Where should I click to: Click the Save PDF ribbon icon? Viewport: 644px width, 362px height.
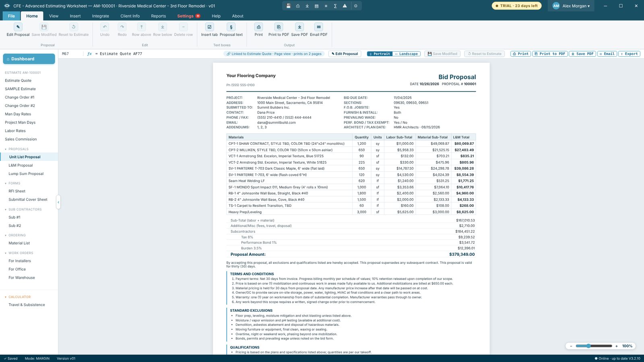pos(299,27)
